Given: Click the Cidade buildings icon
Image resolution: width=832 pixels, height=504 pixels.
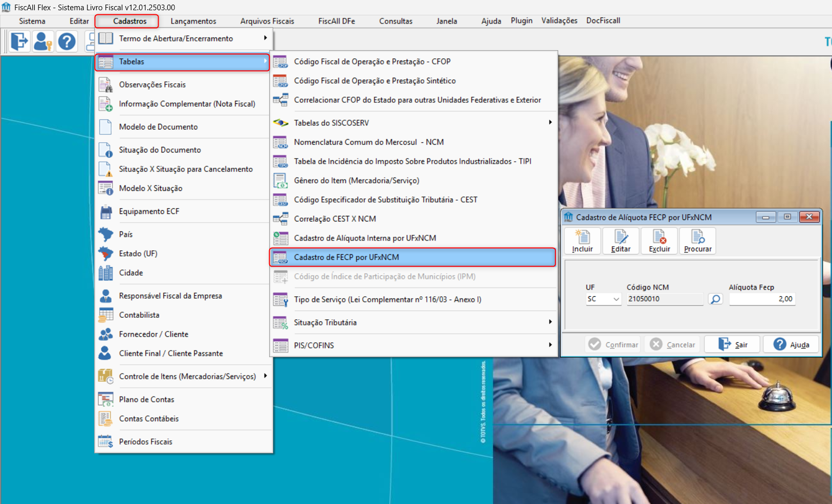Looking at the screenshot, I should (x=106, y=273).
